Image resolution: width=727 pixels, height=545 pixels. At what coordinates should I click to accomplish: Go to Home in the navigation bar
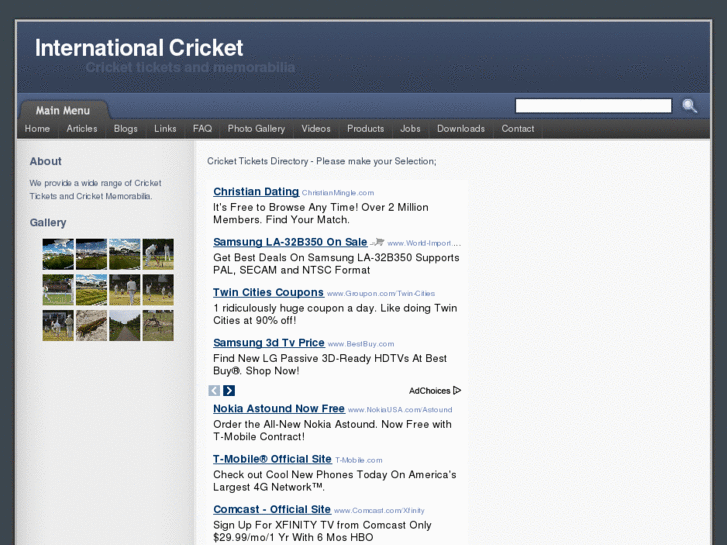[37, 129]
